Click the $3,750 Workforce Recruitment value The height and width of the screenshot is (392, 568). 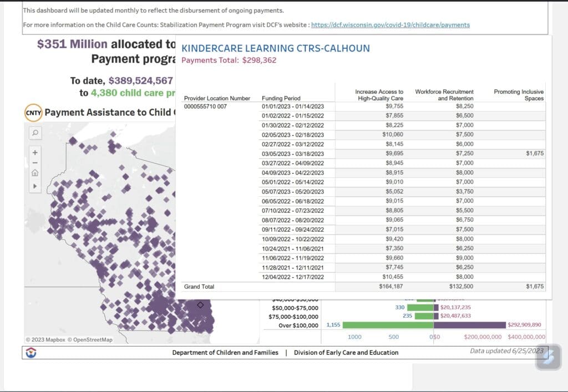coord(464,191)
